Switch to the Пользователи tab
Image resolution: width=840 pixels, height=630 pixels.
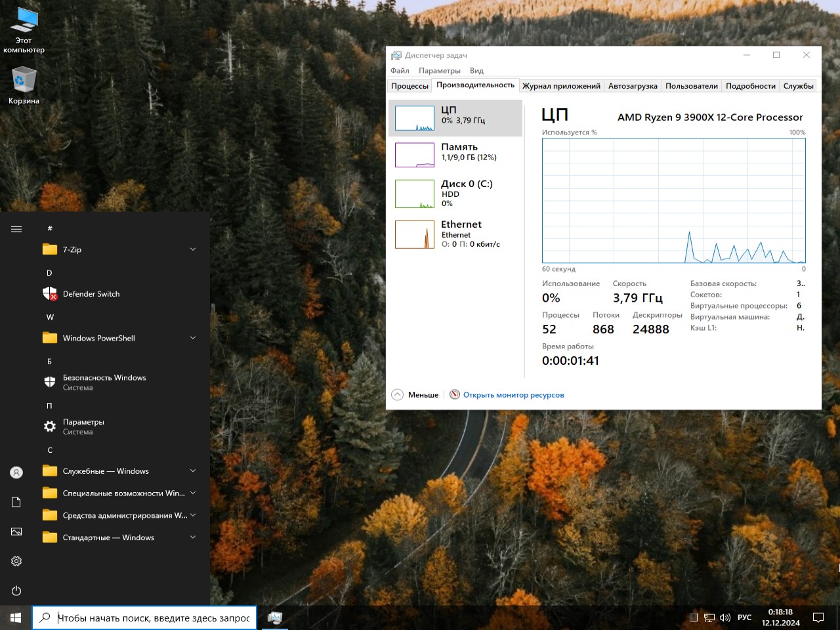pyautogui.click(x=692, y=86)
